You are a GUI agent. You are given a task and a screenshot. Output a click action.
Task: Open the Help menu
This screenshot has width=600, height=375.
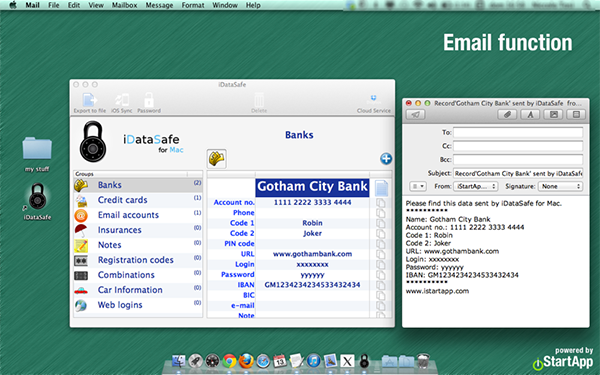[x=253, y=5]
